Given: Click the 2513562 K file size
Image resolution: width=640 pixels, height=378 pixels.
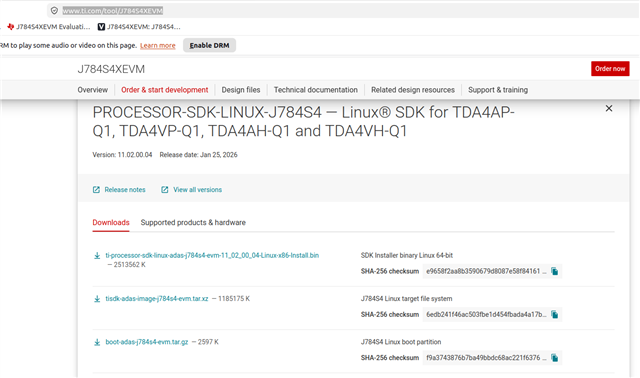Looking at the screenshot, I should click(x=129, y=265).
